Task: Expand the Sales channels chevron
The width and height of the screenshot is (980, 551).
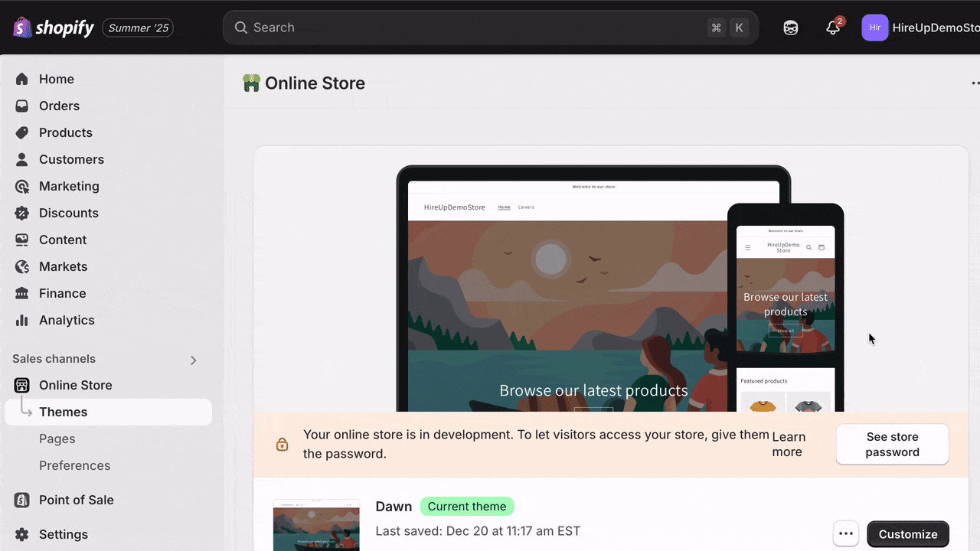Action: [193, 360]
